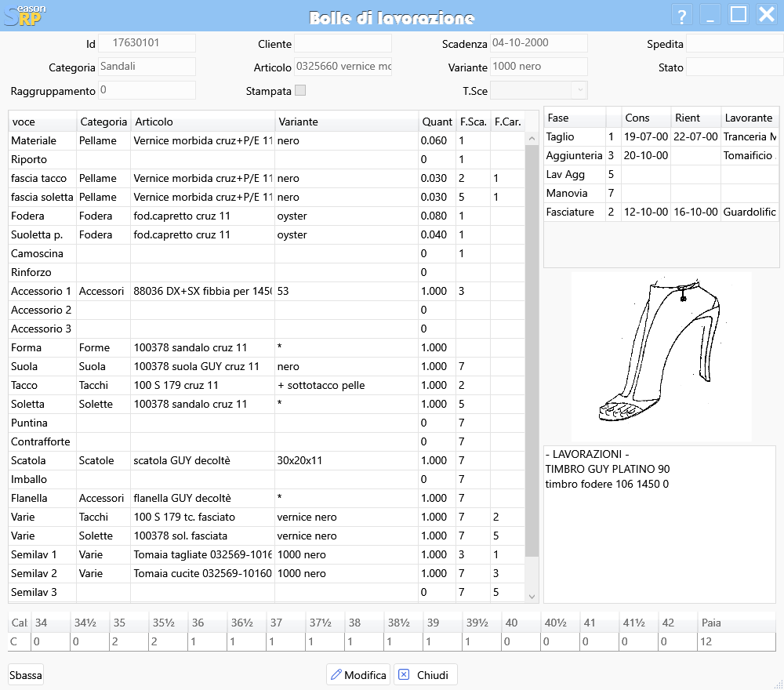Click the Guardolific lavorante cell
Image resolution: width=784 pixels, height=690 pixels.
click(x=750, y=212)
